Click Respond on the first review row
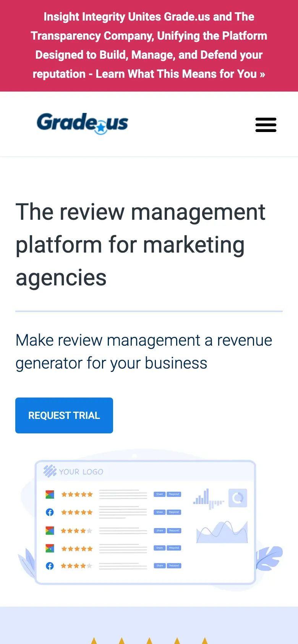This screenshot has width=298, height=644. click(174, 494)
